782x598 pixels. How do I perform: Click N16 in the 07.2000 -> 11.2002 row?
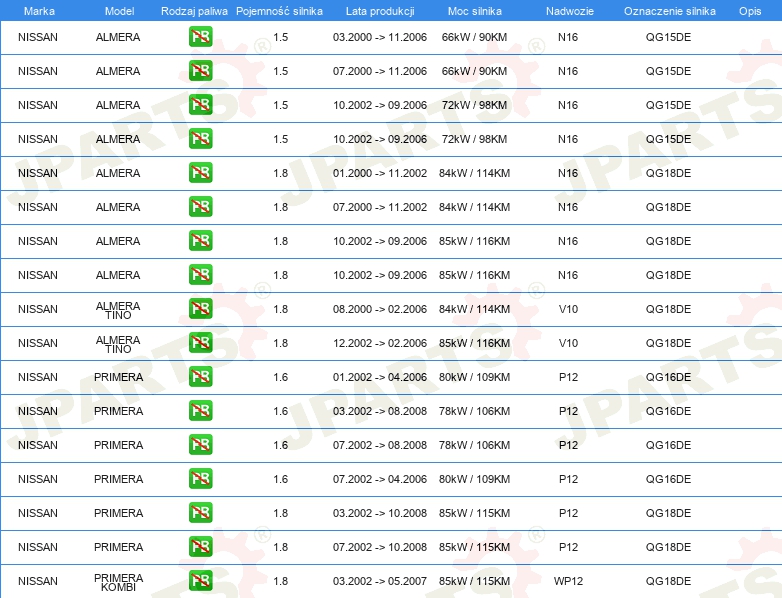click(568, 207)
